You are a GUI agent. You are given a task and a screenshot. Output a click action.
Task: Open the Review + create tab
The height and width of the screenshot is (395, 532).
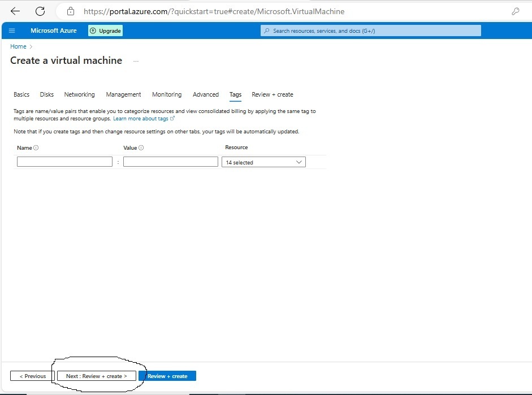[x=273, y=94]
